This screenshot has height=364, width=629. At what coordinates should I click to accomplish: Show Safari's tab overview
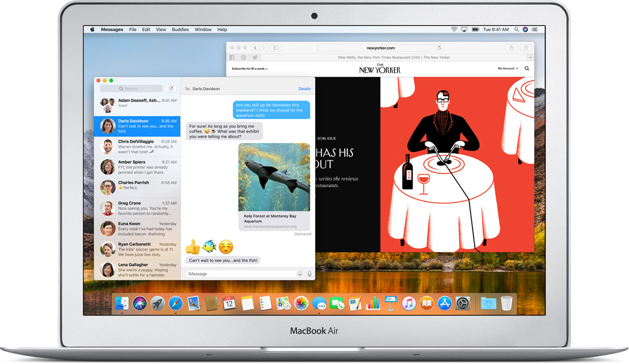tap(526, 48)
